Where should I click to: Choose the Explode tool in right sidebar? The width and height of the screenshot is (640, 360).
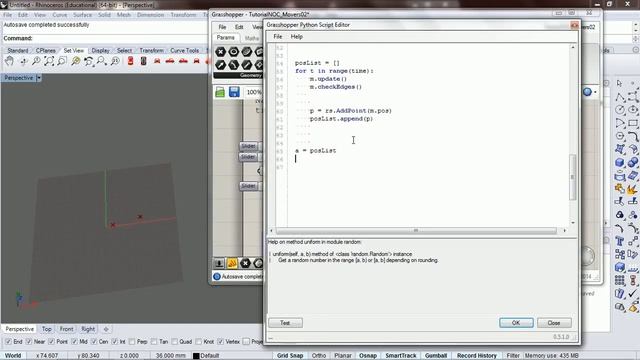pyautogui.click(x=633, y=189)
